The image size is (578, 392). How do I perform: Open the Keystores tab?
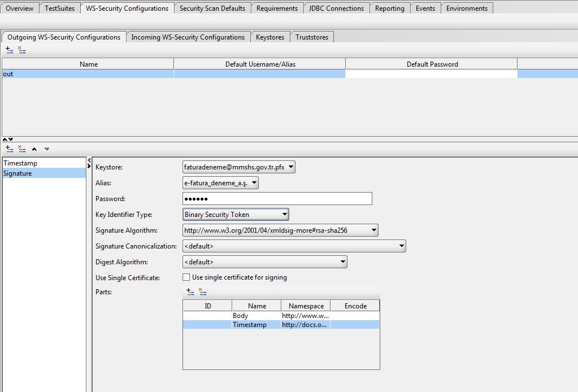(270, 37)
